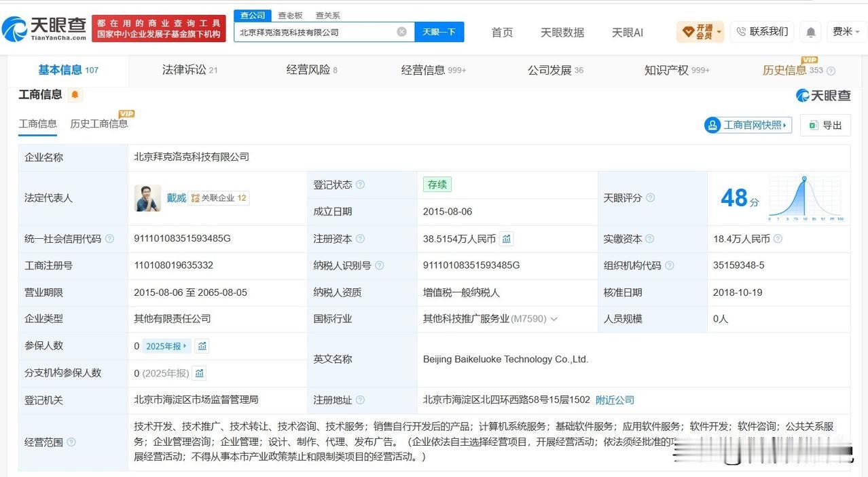Select the 法律诉讼 tab
The height and width of the screenshot is (477, 868).
pos(189,70)
